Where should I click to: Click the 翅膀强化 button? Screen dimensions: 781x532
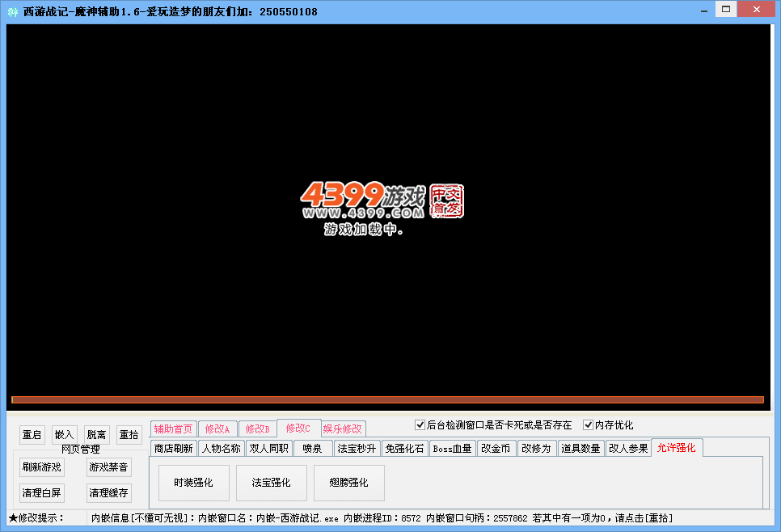coord(349,483)
